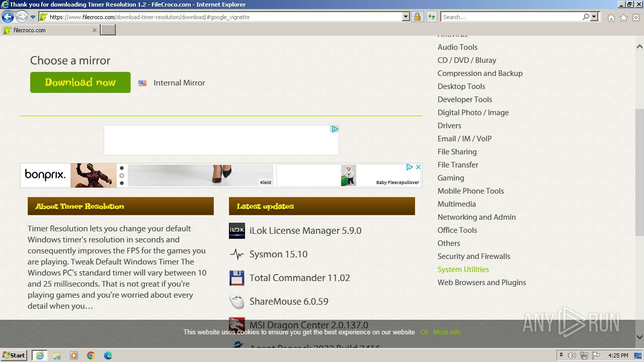Open Total Commander 11.02 link
Viewport: 644px width, 362px height.
pyautogui.click(x=300, y=278)
